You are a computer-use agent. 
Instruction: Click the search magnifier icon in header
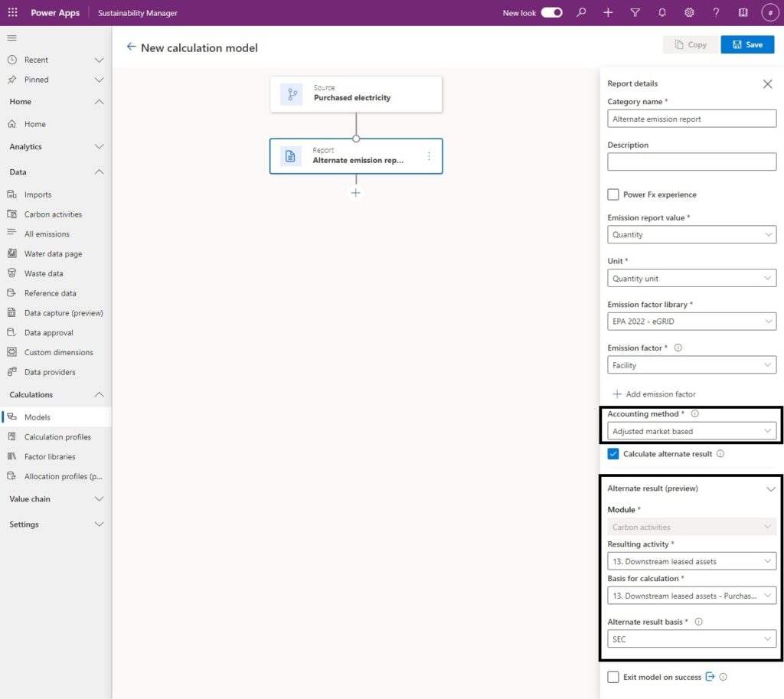tap(581, 13)
